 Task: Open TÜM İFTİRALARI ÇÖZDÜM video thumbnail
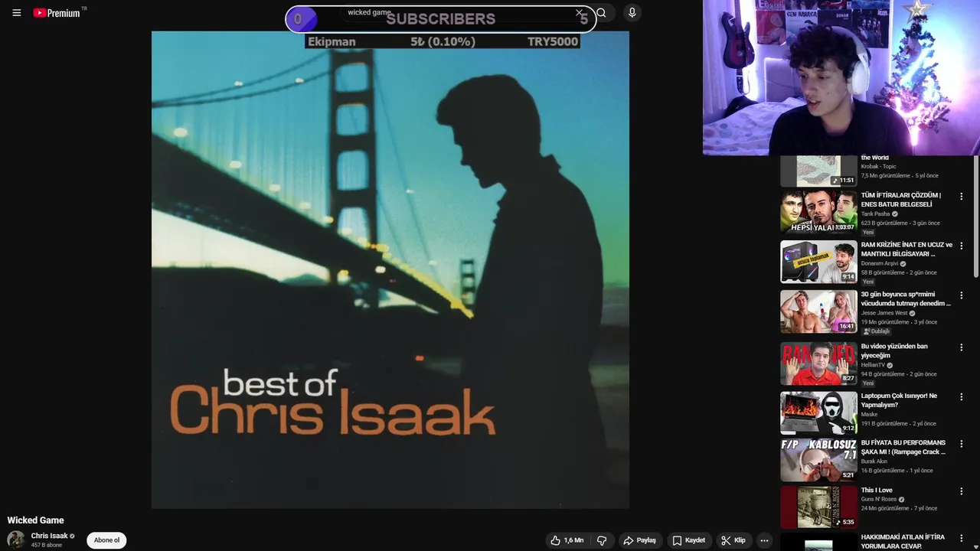(x=818, y=212)
